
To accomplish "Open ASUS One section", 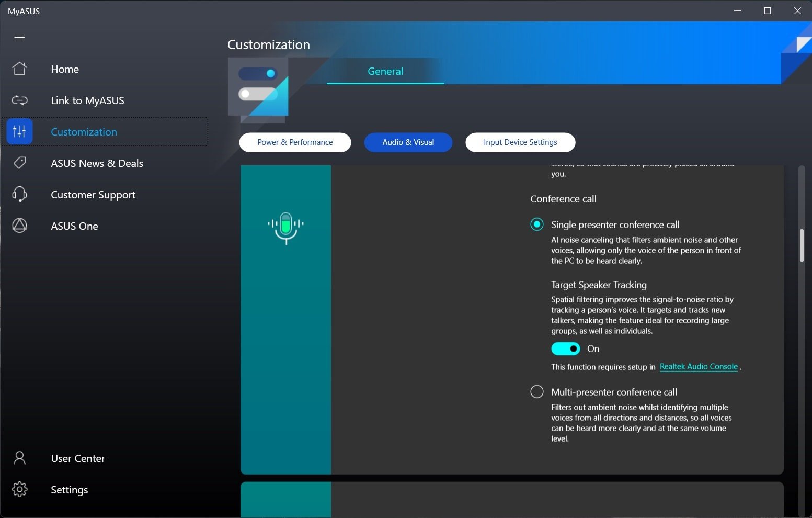I will coord(74,226).
